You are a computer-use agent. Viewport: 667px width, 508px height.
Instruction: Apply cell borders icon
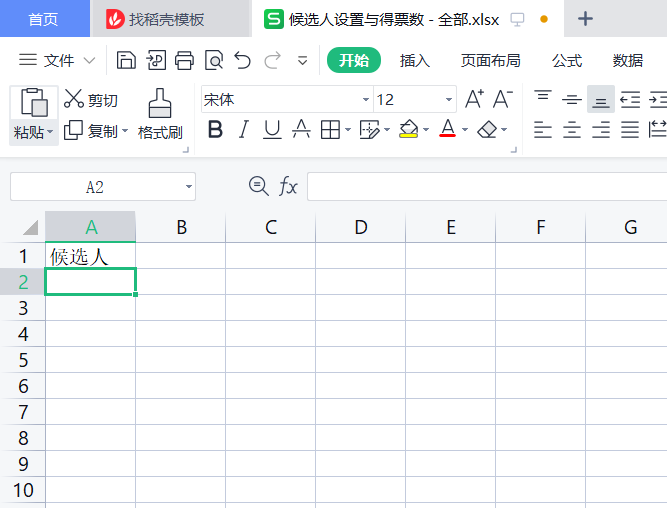pos(330,129)
